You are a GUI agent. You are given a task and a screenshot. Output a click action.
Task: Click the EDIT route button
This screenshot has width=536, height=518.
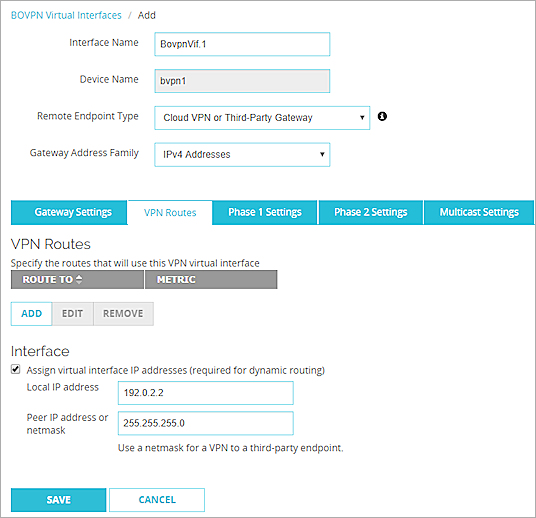[x=72, y=314]
